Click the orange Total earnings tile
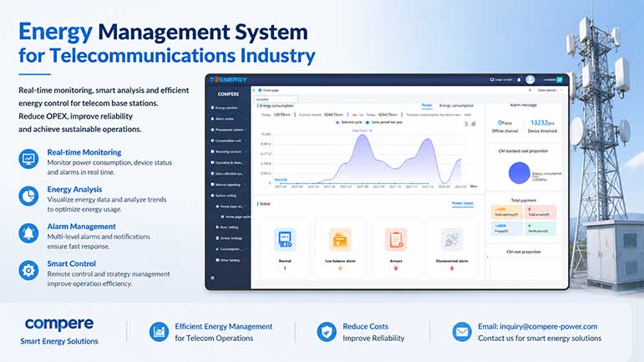Screen dimensions: 644x362 [x=506, y=212]
